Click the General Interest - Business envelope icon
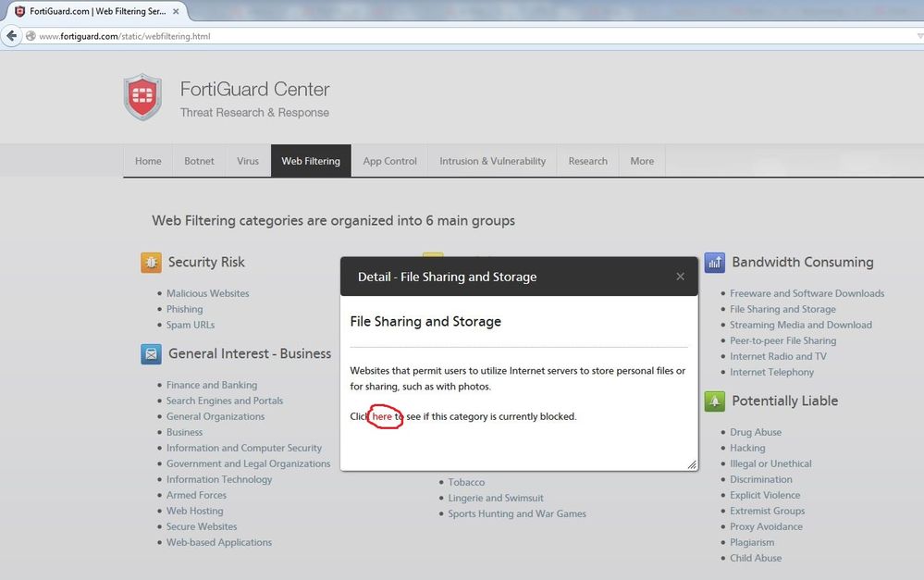The width and height of the screenshot is (924, 580). click(x=151, y=354)
